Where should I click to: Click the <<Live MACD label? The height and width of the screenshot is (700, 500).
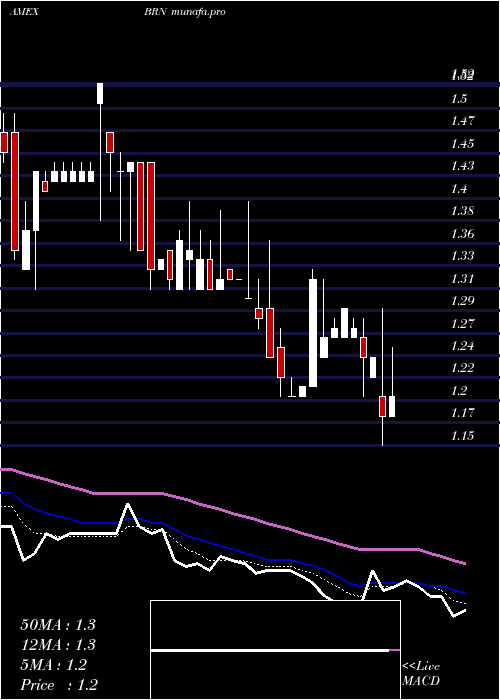click(x=421, y=673)
